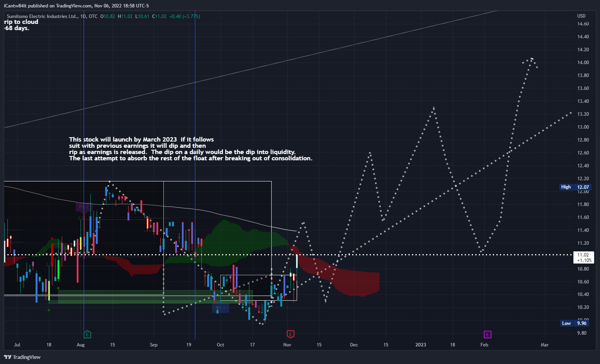Click the Sumitomo Electric Industries Ltd. title
This screenshot has height=364, width=600.
click(x=42, y=16)
